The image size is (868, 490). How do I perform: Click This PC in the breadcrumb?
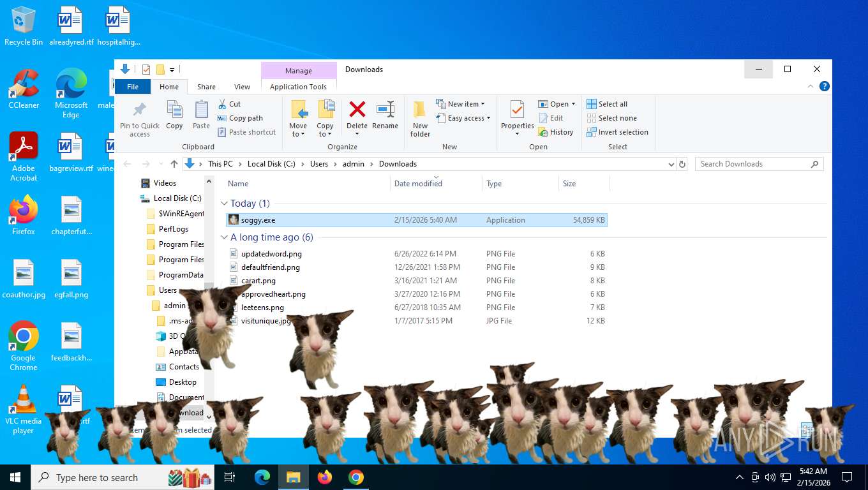(220, 164)
